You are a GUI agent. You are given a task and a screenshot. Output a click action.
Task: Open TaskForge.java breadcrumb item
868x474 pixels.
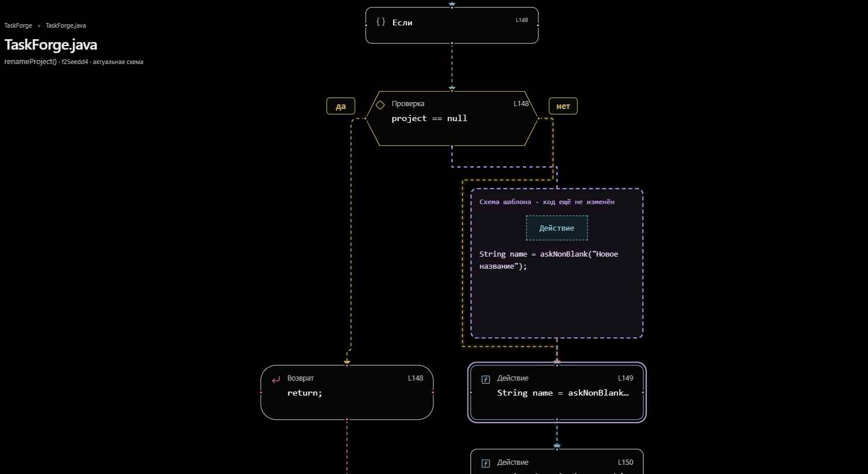(x=66, y=25)
